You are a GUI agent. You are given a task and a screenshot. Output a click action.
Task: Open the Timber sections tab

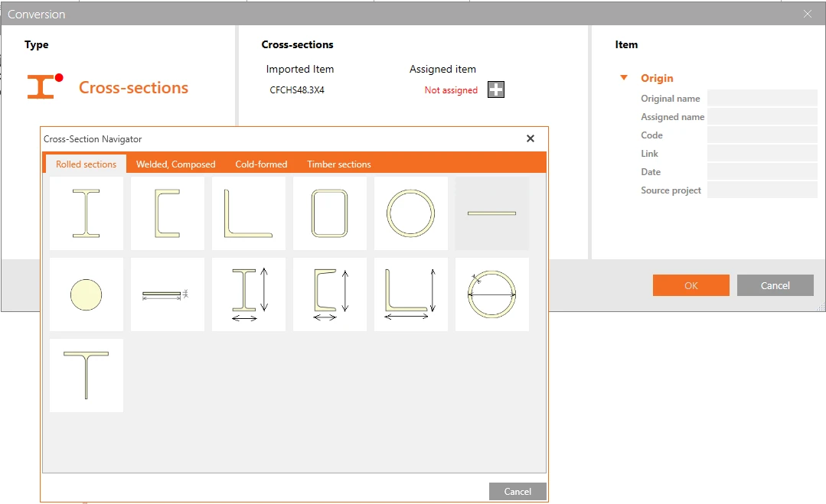pyautogui.click(x=338, y=164)
